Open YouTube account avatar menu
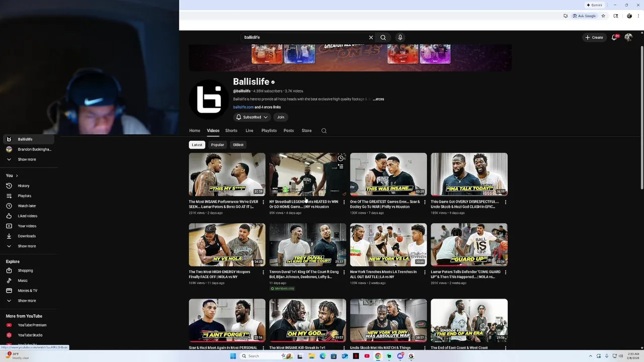Screen dimensions: 644x362 pos(628,37)
